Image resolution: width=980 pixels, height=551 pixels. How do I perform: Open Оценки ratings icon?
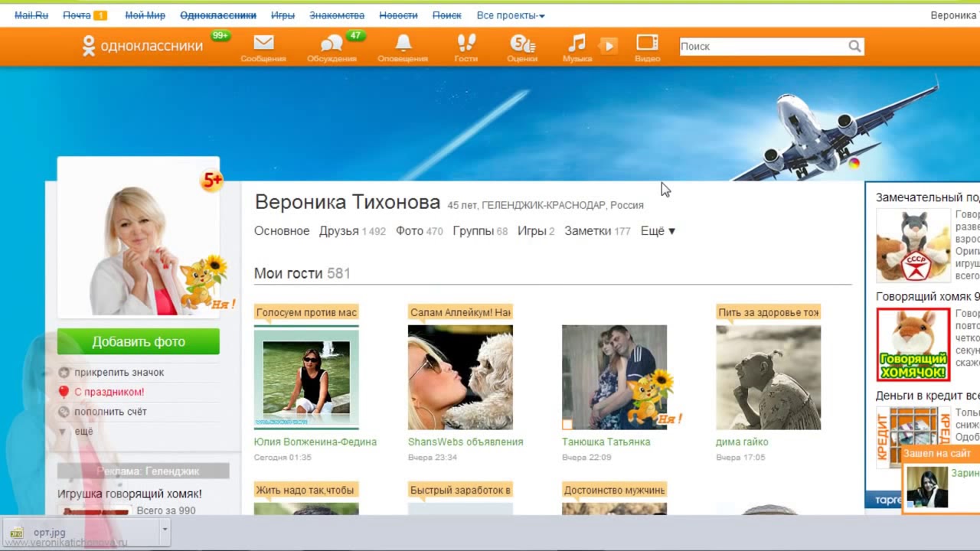522,47
